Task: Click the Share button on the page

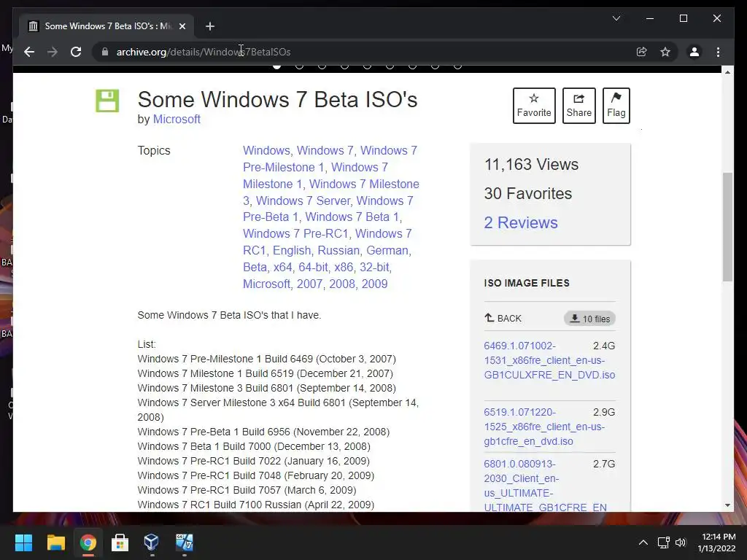Action: point(578,106)
